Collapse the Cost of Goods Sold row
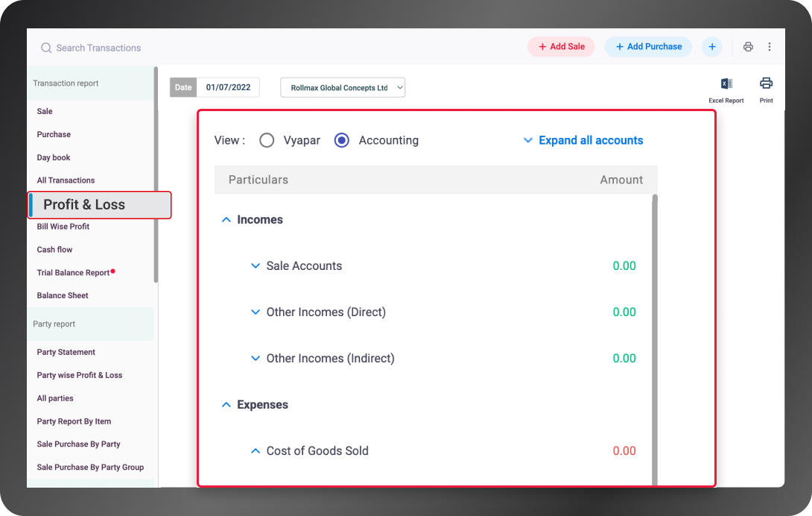The height and width of the screenshot is (516, 812). 256,450
